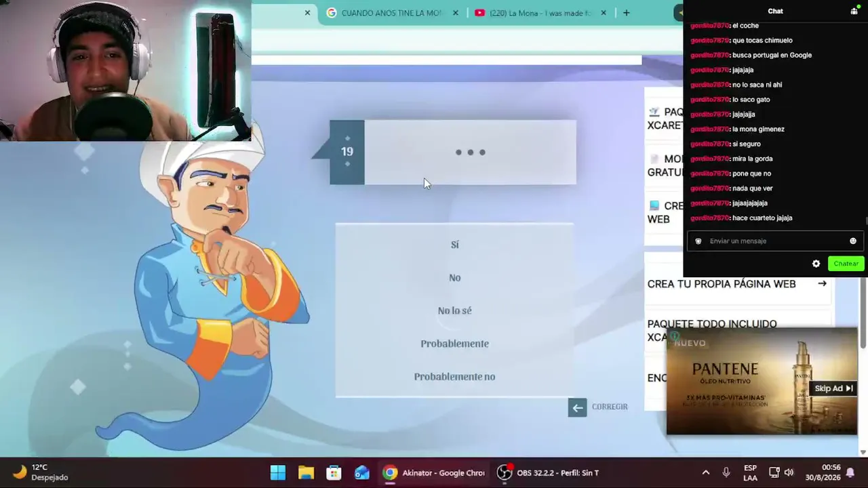
Task: Click the question number 19 badge
Action: pyautogui.click(x=347, y=152)
